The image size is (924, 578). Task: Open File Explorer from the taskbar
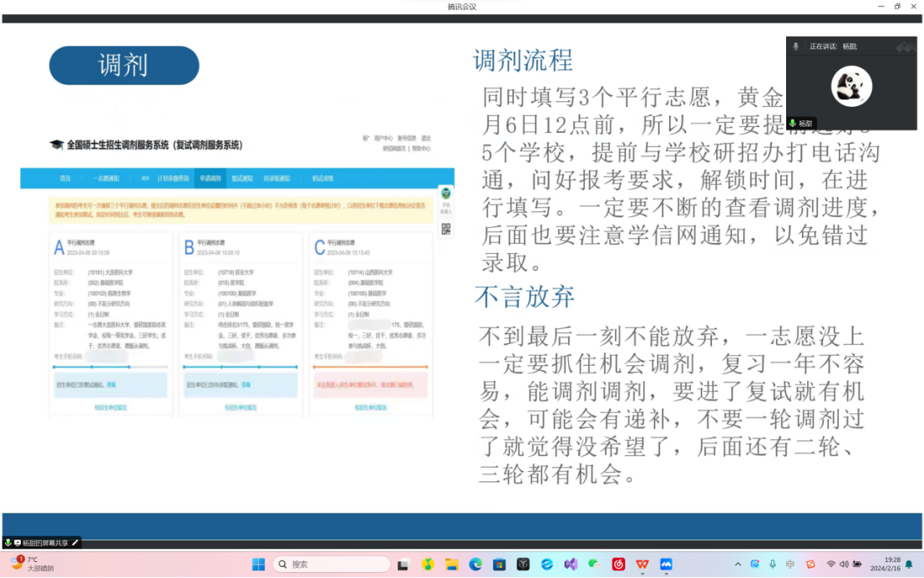point(452,565)
